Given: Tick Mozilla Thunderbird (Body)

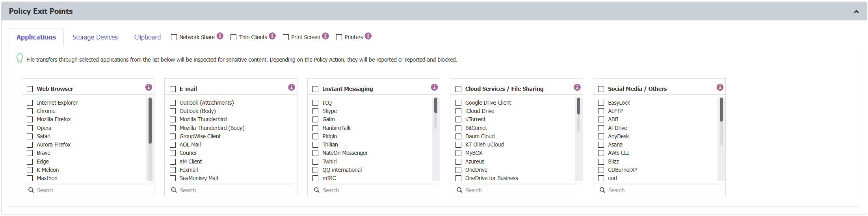Looking at the screenshot, I should coord(173,128).
